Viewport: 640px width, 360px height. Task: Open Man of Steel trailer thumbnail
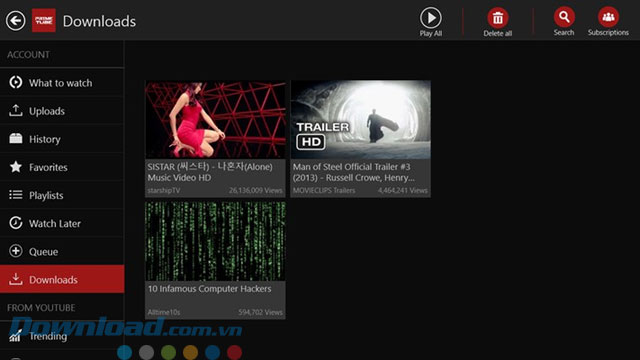coord(360,119)
